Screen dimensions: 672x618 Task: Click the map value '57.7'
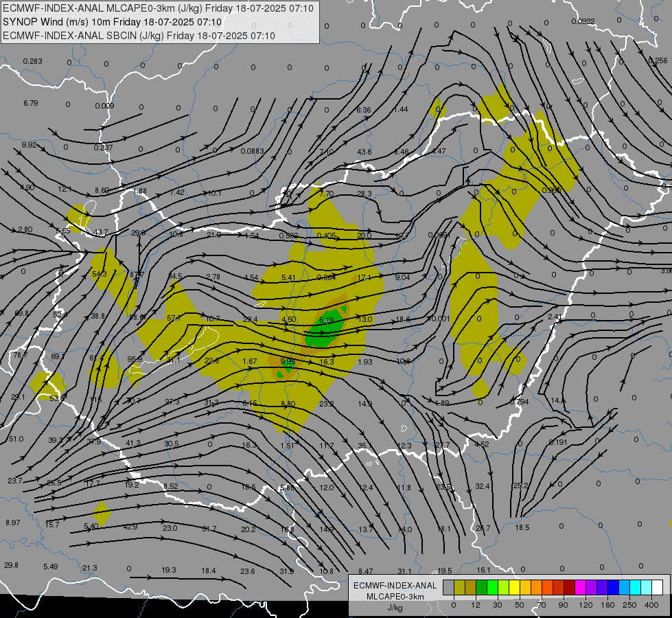174,318
